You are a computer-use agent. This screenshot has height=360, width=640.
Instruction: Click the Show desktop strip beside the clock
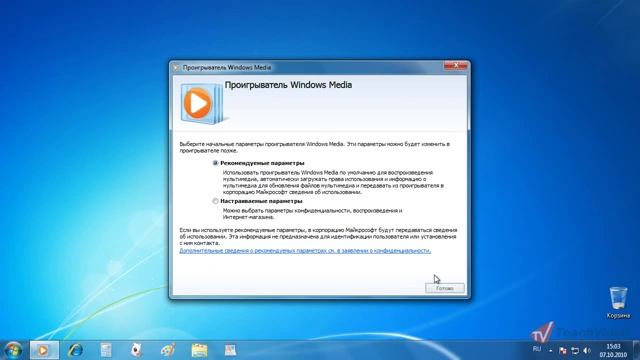pyautogui.click(x=636, y=350)
